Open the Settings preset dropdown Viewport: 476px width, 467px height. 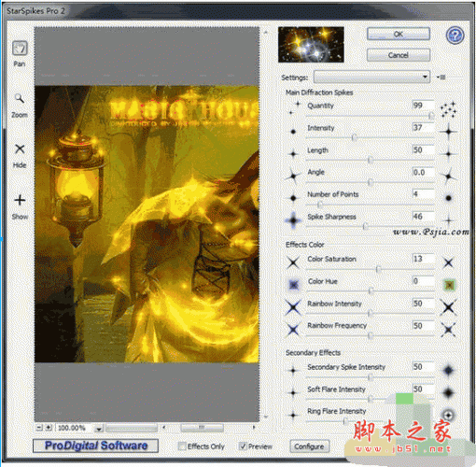tap(371, 77)
